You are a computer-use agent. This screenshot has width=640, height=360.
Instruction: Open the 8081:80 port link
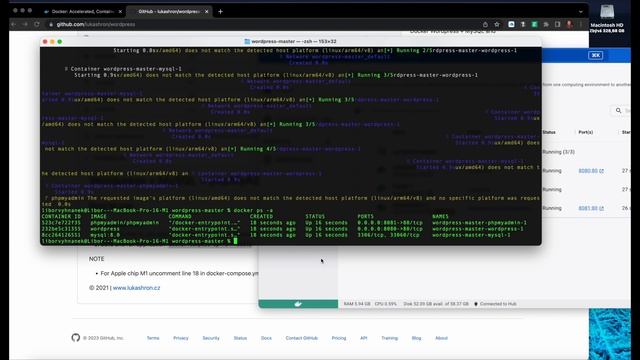[591, 208]
